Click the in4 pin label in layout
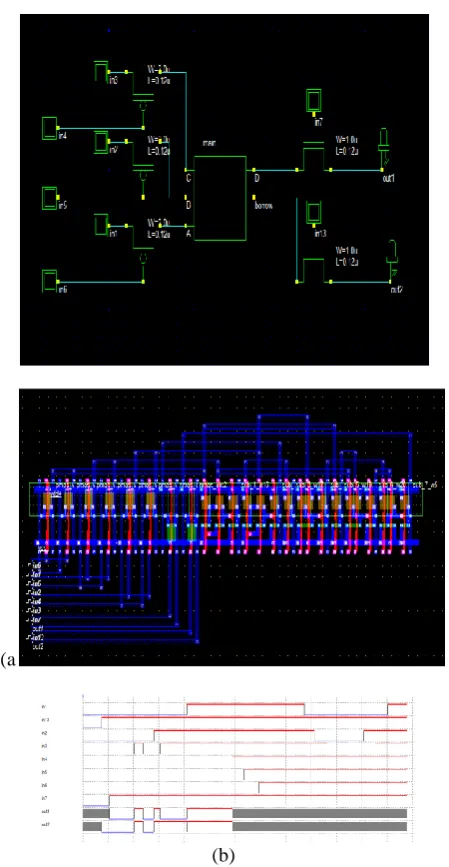Image resolution: width=449 pixels, height=867 pixels. 36,600
